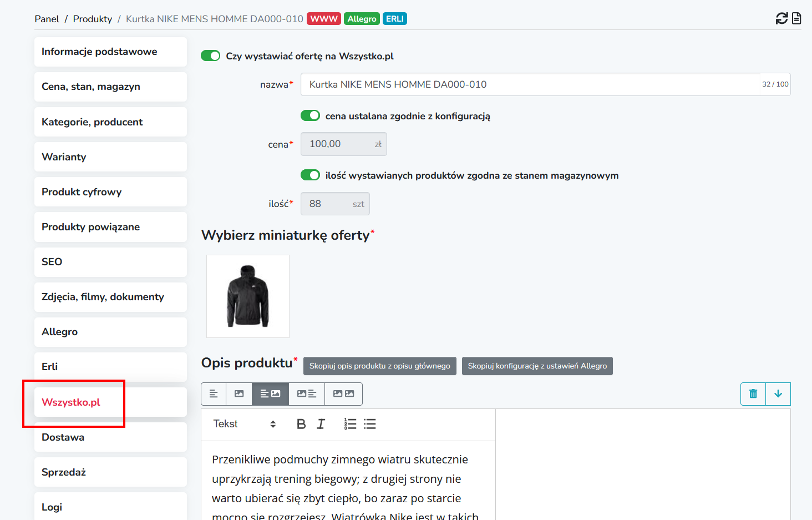Choose image-left text-right layout icon
Viewport: 812px width, 520px height.
307,394
